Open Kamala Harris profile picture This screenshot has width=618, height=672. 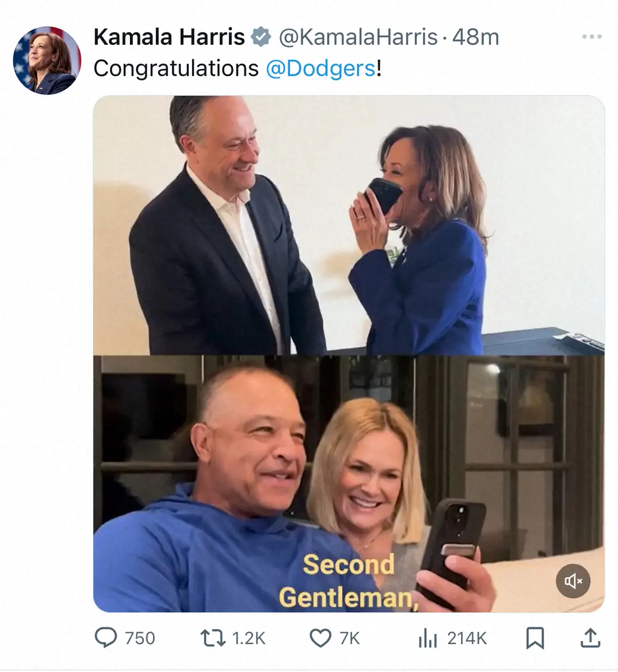click(47, 60)
